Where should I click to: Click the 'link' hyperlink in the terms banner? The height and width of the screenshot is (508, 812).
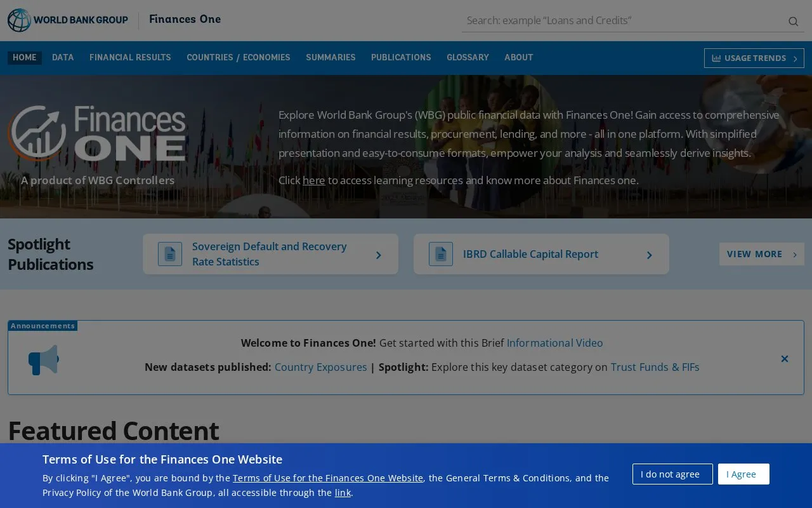343,493
